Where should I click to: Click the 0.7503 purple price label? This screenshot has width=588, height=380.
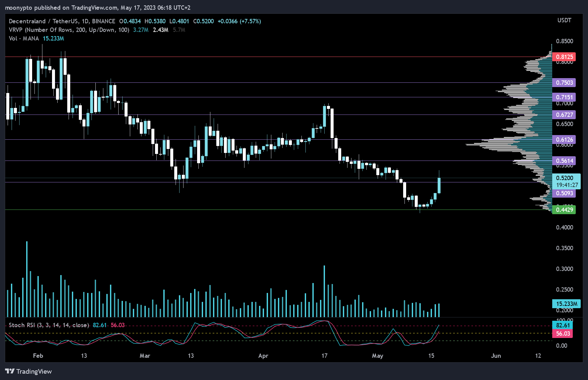564,83
